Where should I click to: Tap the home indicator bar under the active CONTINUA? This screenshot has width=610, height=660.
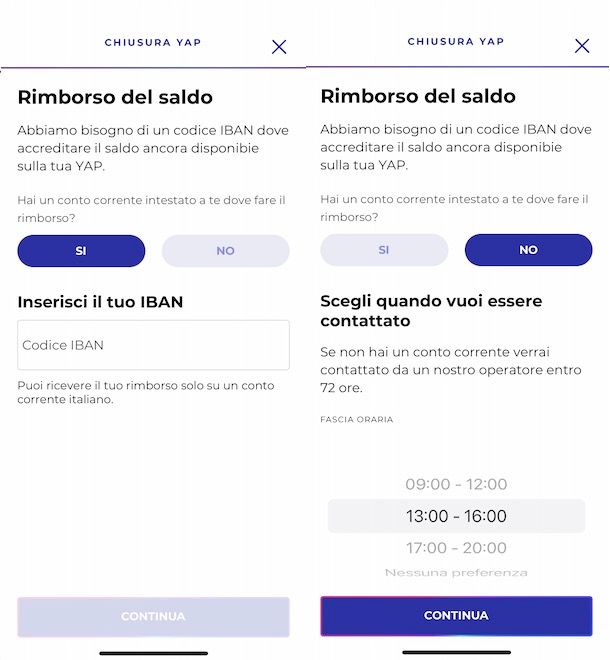456,653
